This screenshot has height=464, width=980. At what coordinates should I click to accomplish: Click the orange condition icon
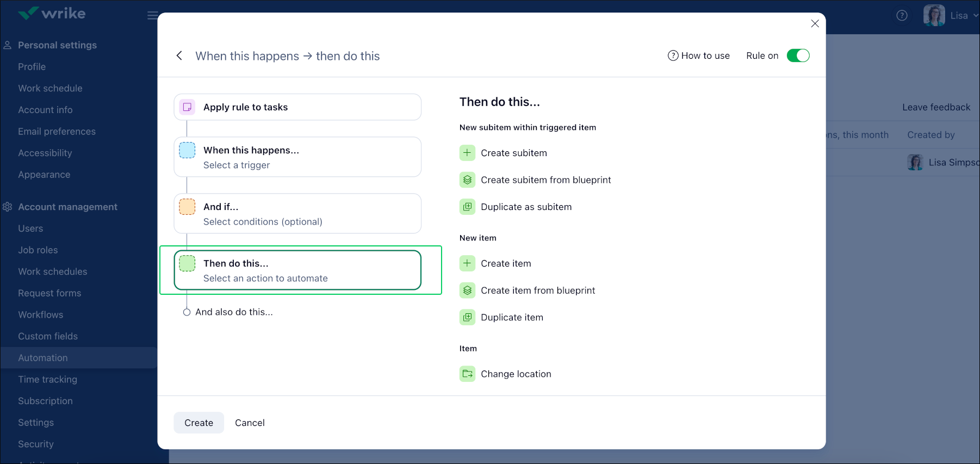[187, 207]
